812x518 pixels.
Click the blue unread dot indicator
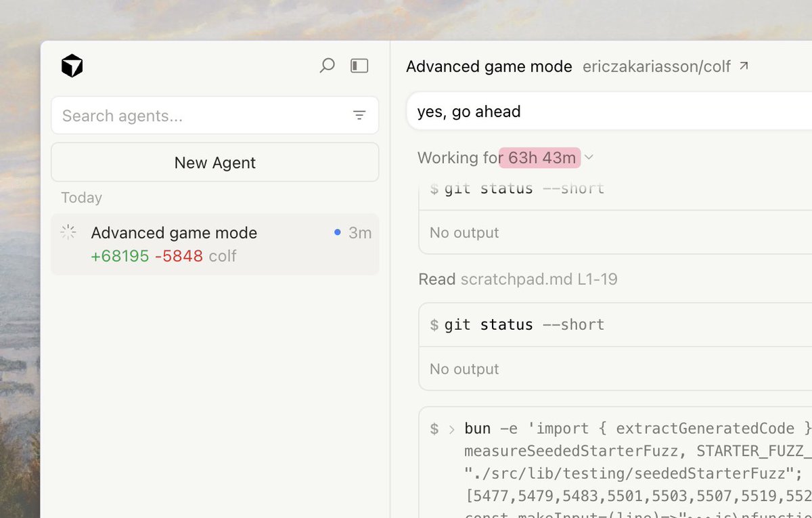[337, 232]
